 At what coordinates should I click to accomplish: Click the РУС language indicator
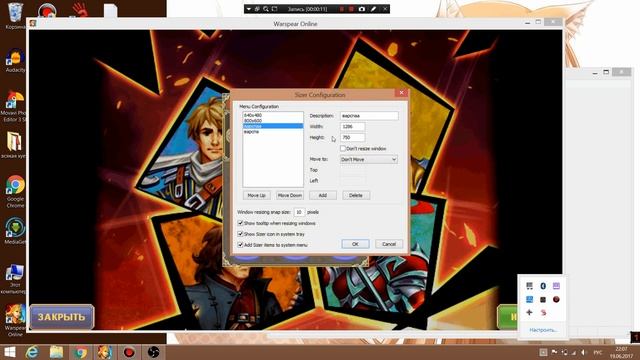click(x=598, y=352)
